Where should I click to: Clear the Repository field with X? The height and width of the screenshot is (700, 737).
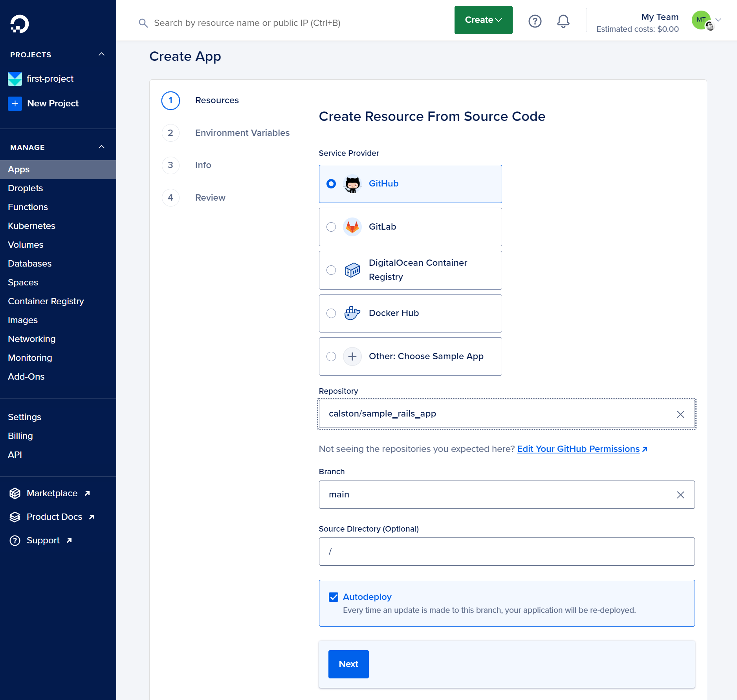680,414
